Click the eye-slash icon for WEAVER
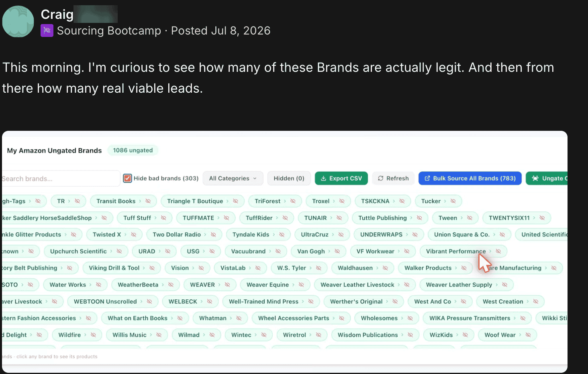Screen dimensions: 588x374 227,285
